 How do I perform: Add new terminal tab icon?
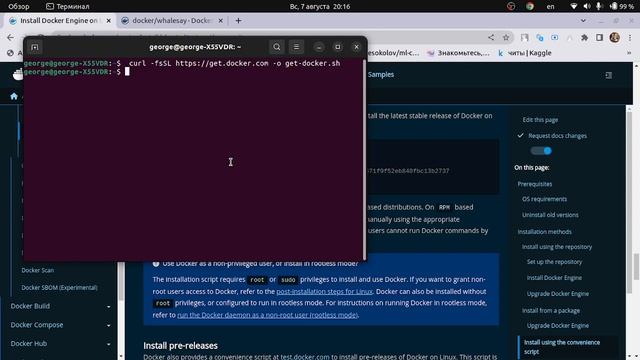coord(35,47)
